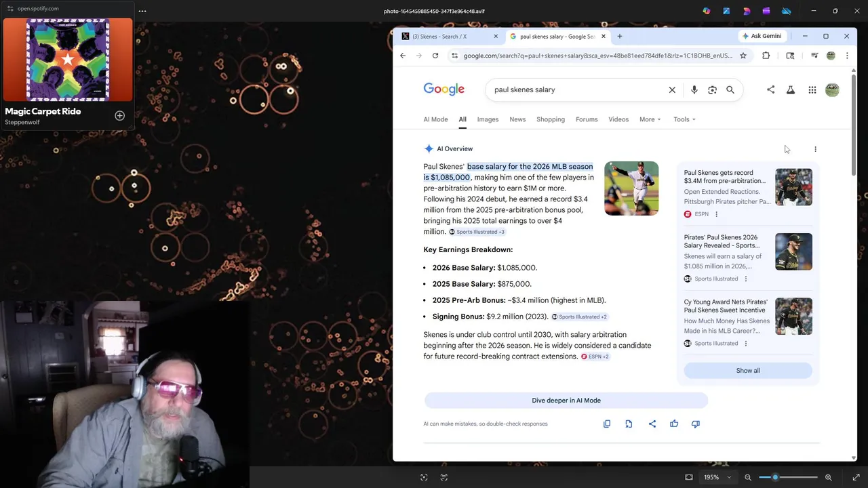Screen dimensions: 868x488
Task: Copy AI Overview response
Action: [607, 424]
